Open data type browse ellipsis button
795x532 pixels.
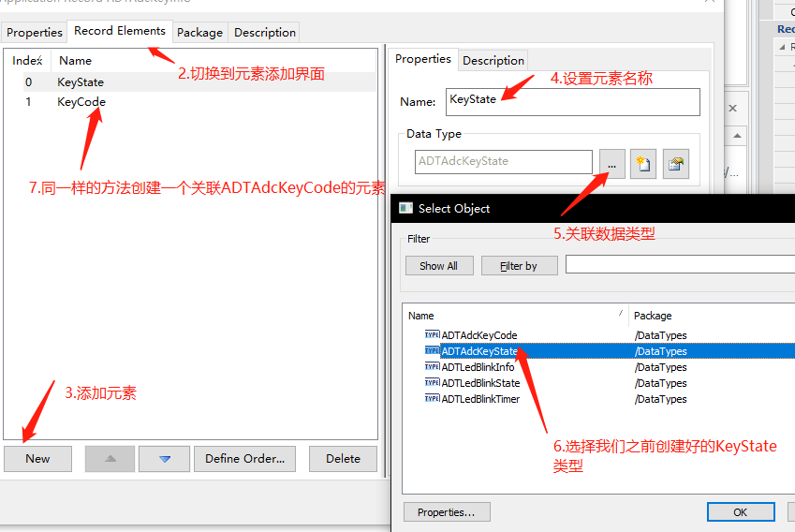(612, 164)
